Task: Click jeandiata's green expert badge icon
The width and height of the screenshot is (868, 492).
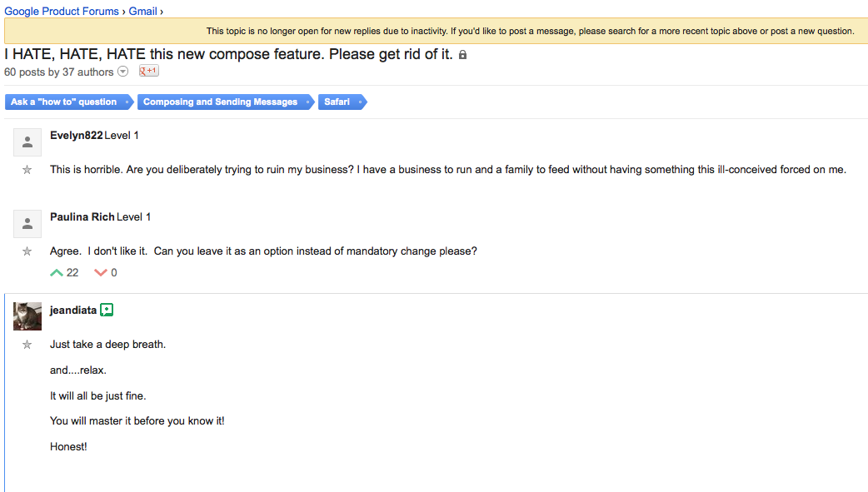Action: click(107, 310)
